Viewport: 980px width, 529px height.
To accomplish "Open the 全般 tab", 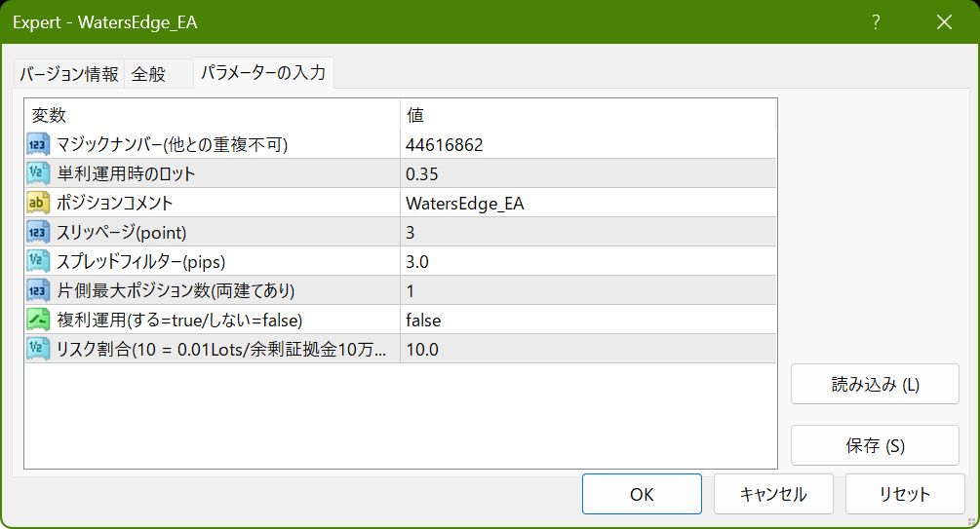I will tap(149, 74).
